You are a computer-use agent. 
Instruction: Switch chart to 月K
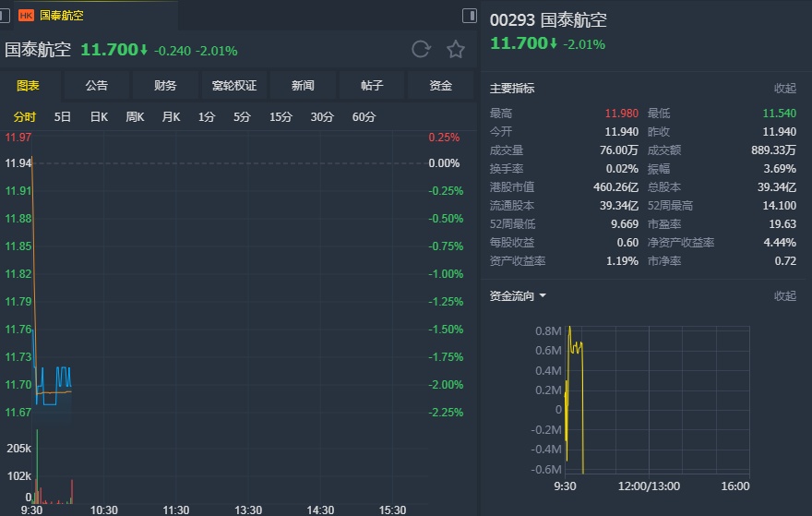pos(171,117)
